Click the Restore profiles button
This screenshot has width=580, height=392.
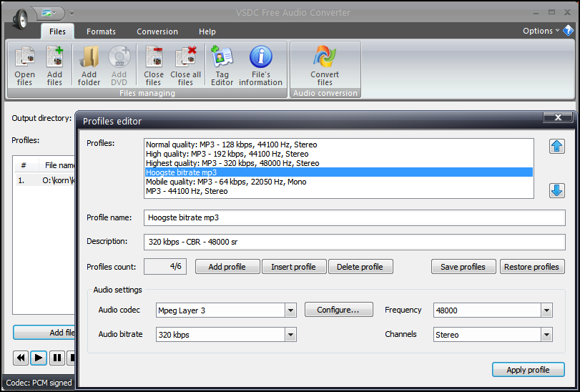pos(532,267)
